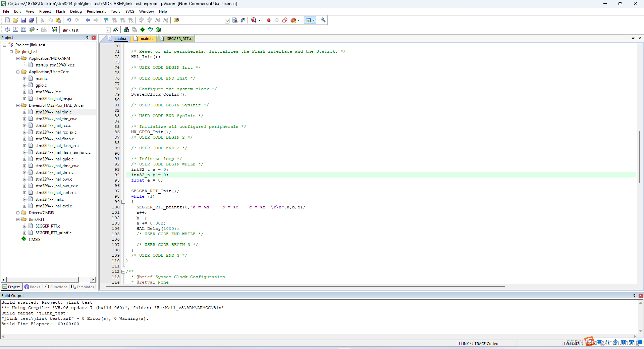Rebuild all target files
This screenshot has width=644, height=349.
23,30
